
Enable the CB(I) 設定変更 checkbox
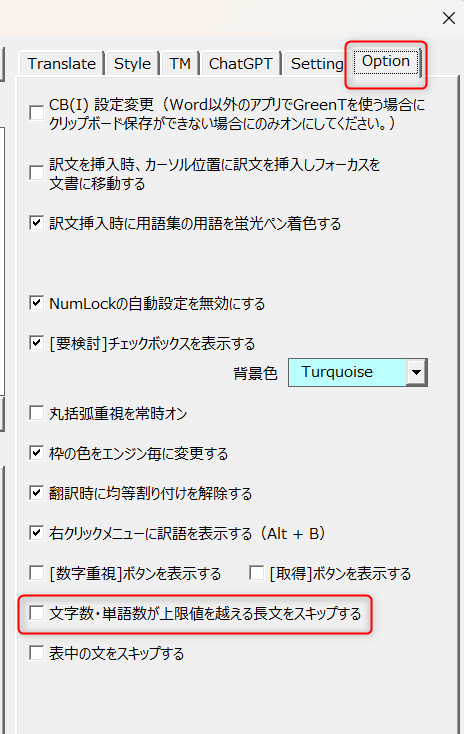(x=37, y=113)
